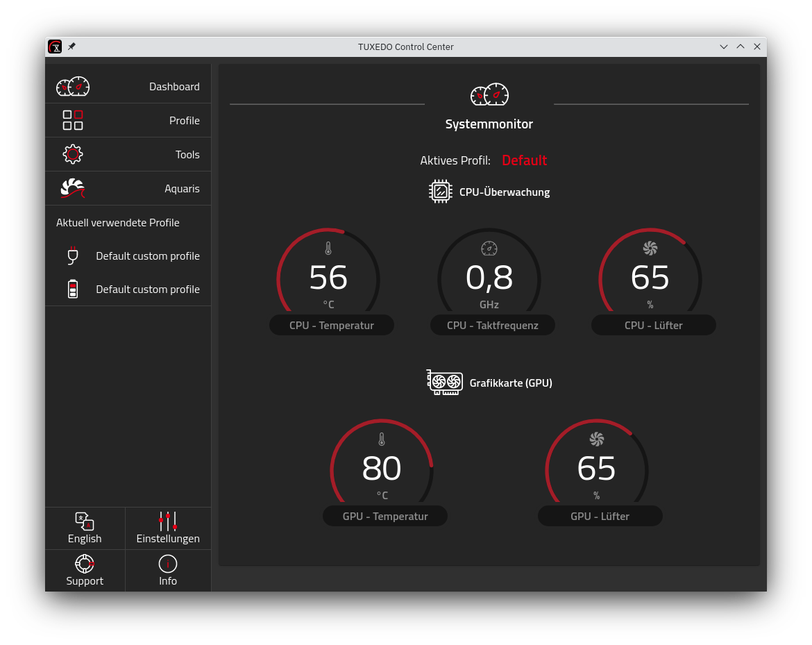812x645 pixels.
Task: Click the Aquaris fan icon in sidebar
Action: pos(73,188)
